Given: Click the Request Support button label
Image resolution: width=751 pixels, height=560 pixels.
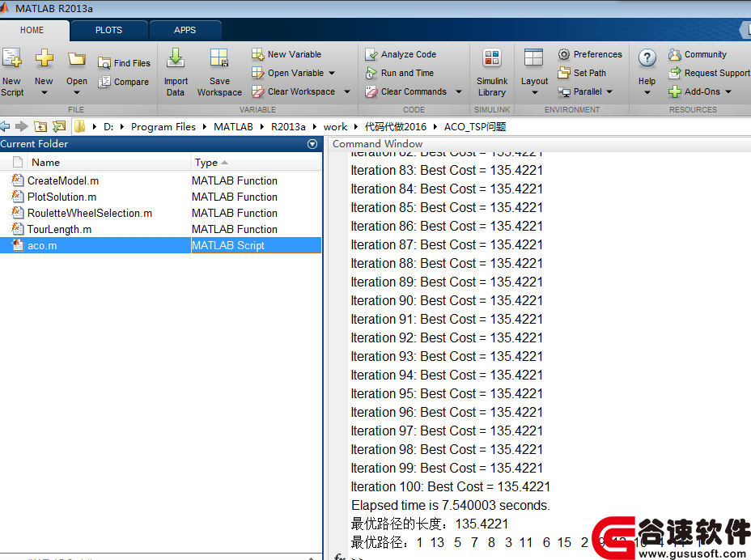Looking at the screenshot, I should pyautogui.click(x=717, y=73).
